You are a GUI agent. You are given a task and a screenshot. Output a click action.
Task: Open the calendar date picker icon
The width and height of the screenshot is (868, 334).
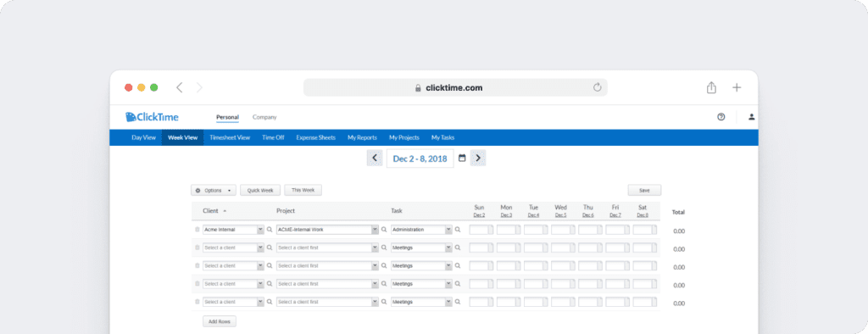coord(462,158)
